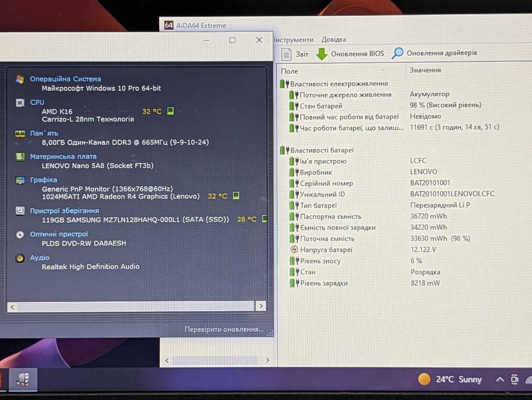Open the Материнська плата section link
The height and width of the screenshot is (400, 532).
coord(63,157)
